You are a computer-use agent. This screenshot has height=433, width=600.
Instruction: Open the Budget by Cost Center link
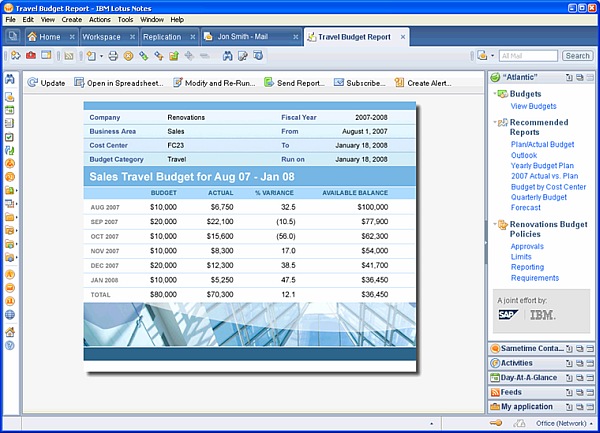point(548,187)
